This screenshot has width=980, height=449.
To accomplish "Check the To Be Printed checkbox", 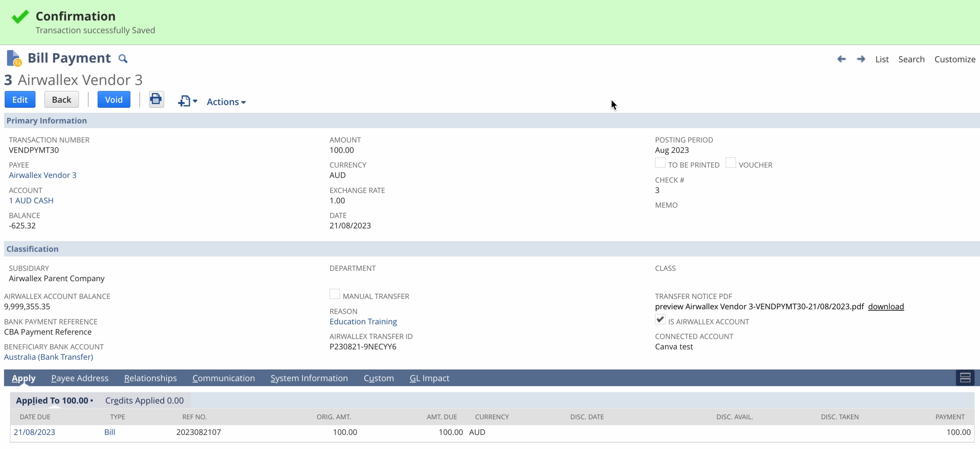I will tap(660, 163).
